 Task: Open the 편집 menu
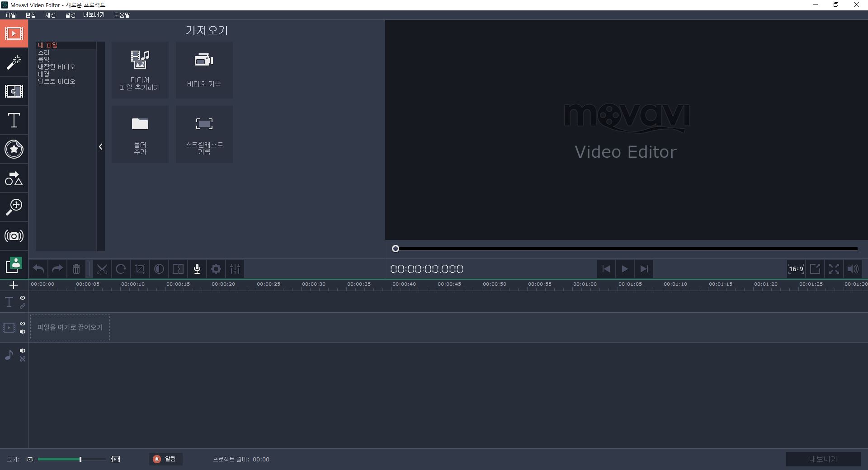(x=30, y=15)
